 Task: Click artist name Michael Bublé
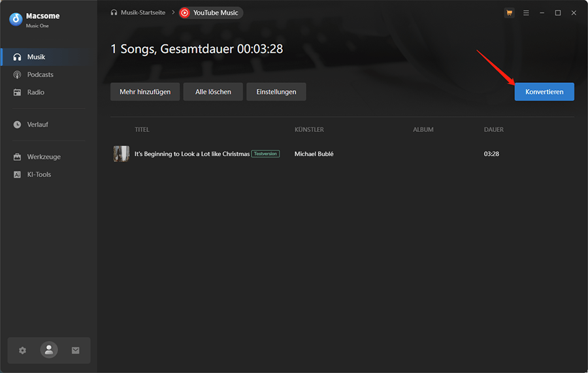(314, 154)
